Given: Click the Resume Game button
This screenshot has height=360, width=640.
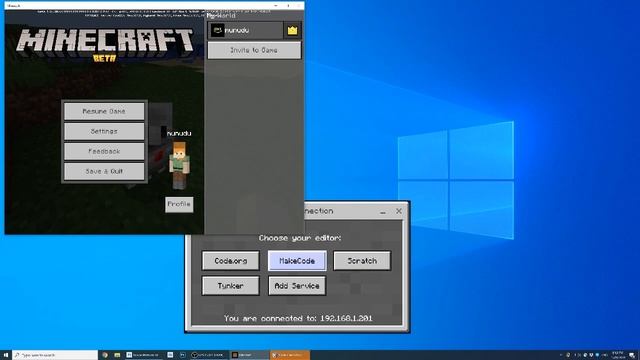Looking at the screenshot, I should pyautogui.click(x=104, y=111).
